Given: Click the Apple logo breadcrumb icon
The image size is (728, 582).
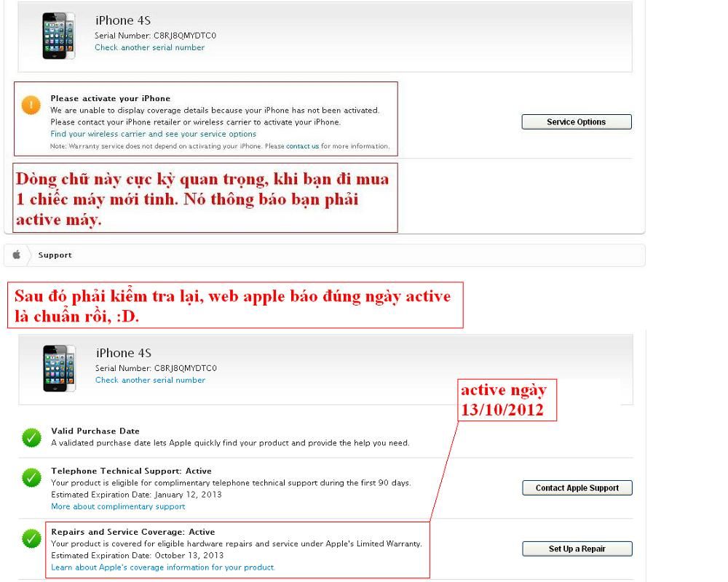Looking at the screenshot, I should 17,255.
